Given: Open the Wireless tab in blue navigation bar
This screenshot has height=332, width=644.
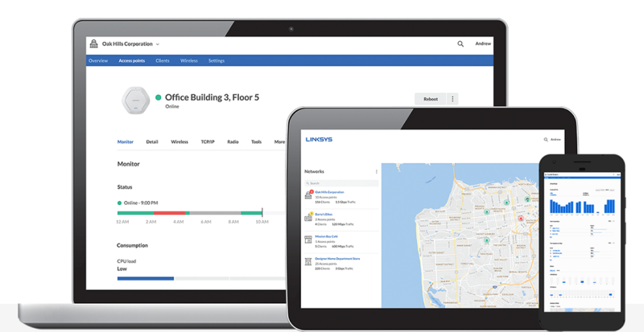Looking at the screenshot, I should [x=189, y=61].
